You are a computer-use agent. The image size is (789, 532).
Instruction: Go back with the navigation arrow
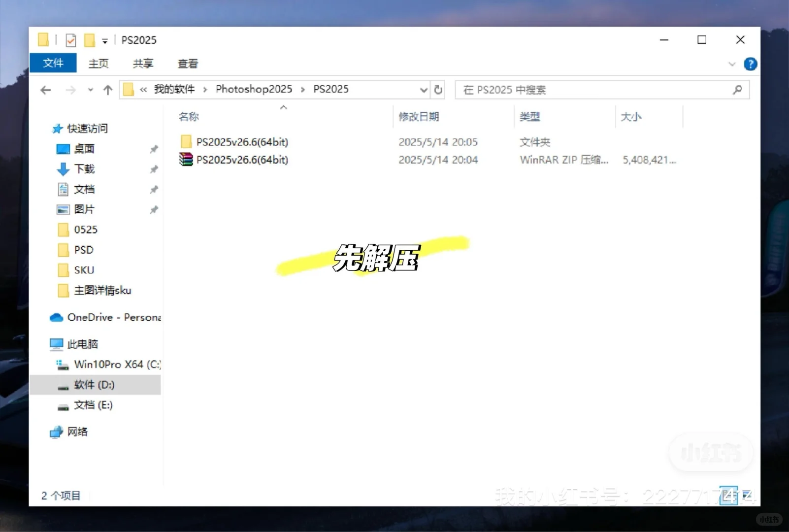46,89
